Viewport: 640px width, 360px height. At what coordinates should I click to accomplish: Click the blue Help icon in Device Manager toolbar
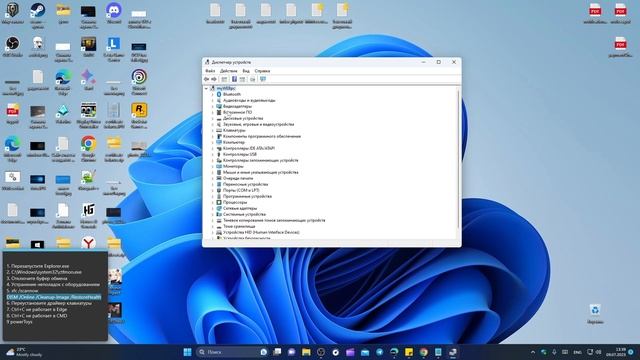pos(234,79)
